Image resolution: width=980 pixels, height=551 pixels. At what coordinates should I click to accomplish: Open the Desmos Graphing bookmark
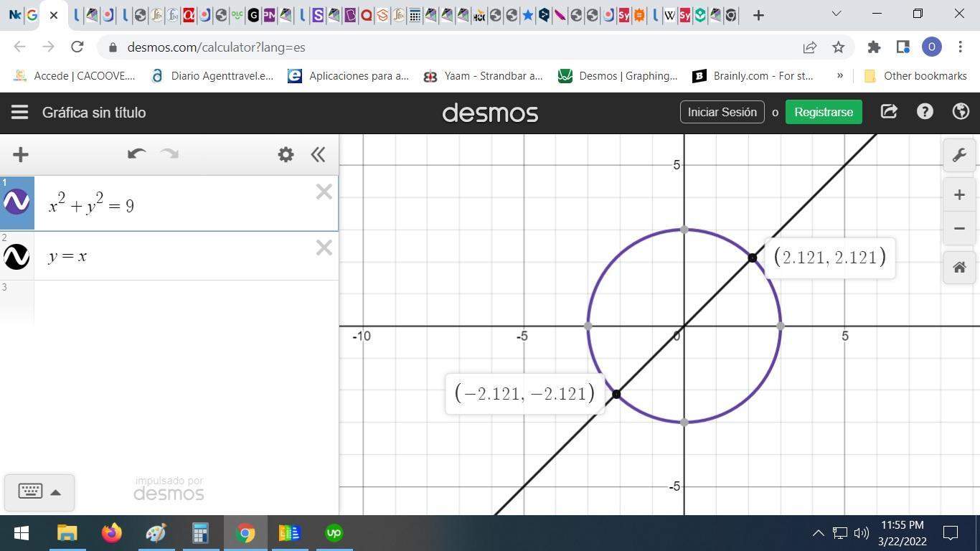click(618, 75)
